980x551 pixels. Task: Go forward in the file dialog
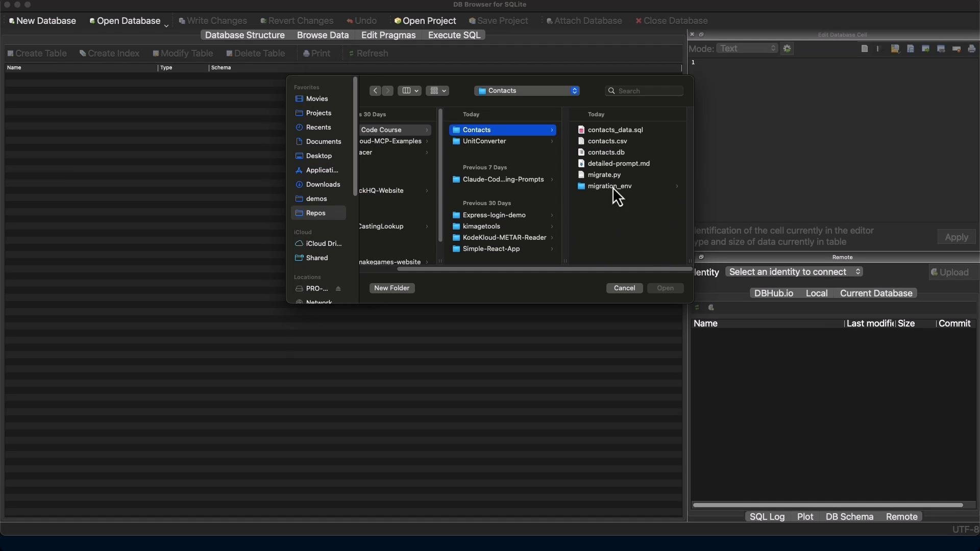point(388,91)
